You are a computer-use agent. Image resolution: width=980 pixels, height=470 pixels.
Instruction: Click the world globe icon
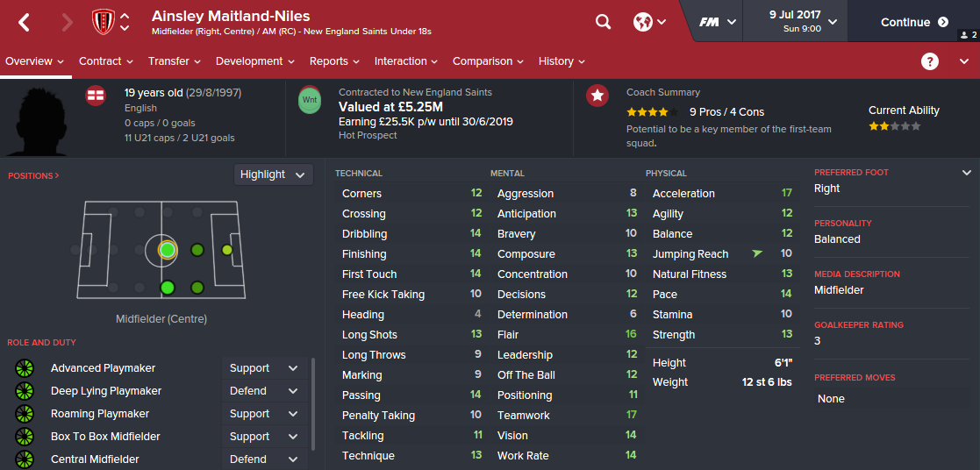(x=643, y=22)
